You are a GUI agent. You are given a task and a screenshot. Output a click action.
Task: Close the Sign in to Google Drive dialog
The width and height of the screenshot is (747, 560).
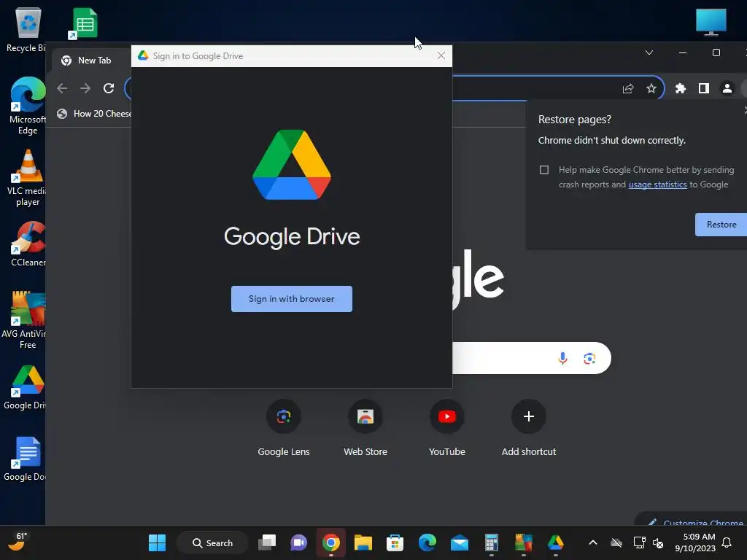441,55
